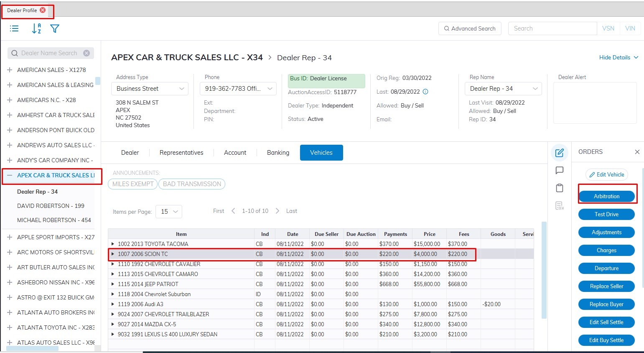Open the clipboard icon in side rail
This screenshot has height=353, width=644.
pos(560,188)
